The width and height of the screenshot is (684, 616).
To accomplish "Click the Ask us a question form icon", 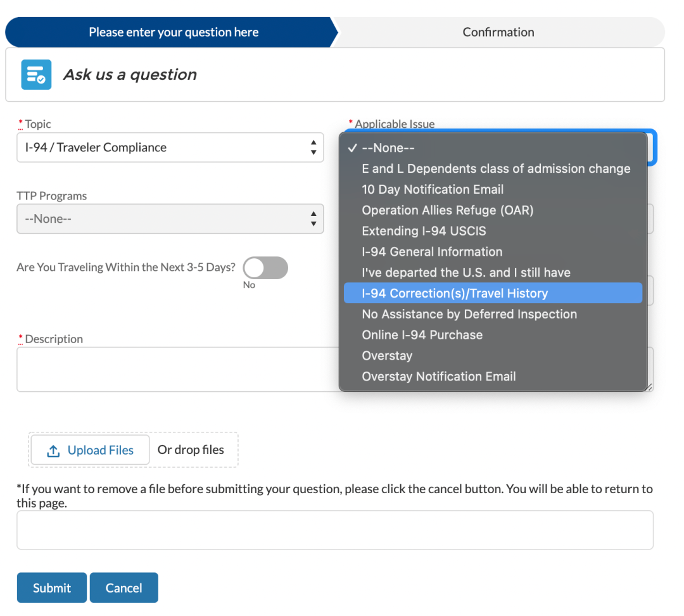I will [x=36, y=75].
